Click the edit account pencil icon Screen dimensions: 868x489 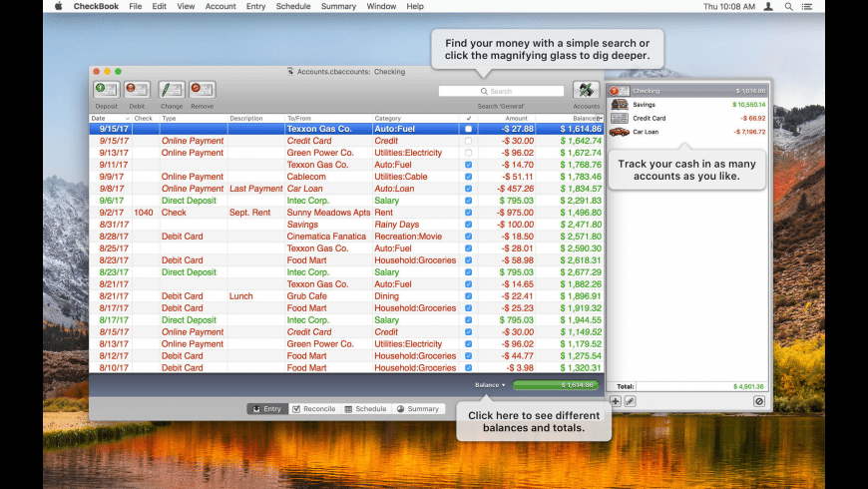pos(630,401)
